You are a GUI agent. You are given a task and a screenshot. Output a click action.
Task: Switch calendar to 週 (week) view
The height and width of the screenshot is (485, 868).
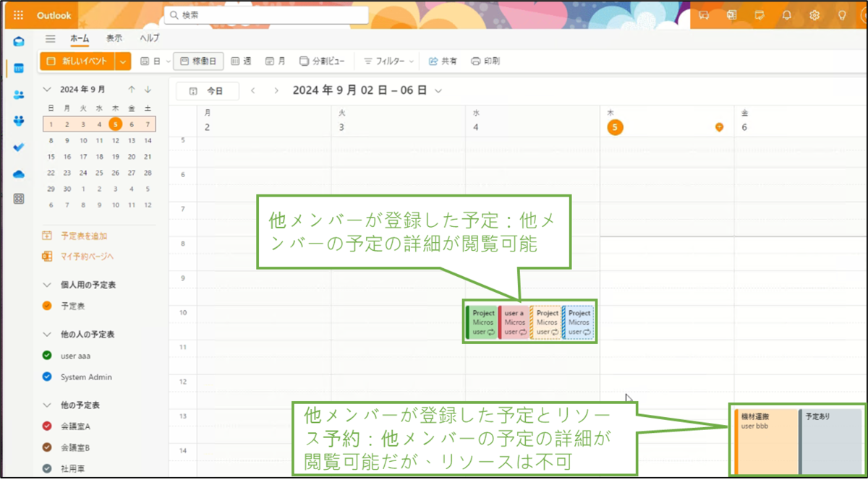(241, 61)
